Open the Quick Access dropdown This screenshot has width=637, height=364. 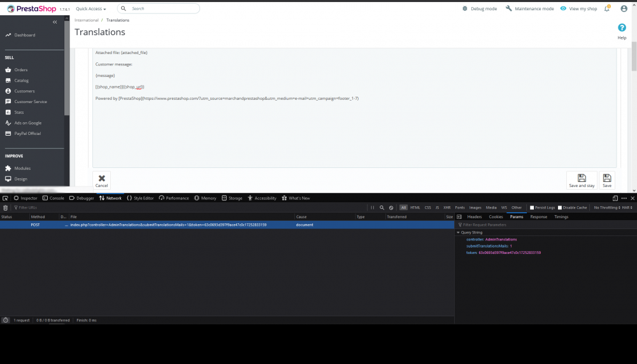[x=90, y=8]
